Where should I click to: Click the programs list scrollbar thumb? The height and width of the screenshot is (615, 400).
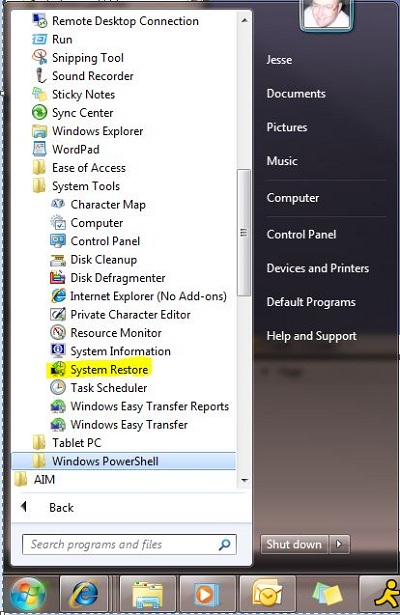coord(244,232)
